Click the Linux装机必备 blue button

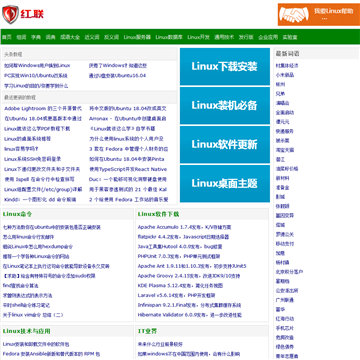click(x=225, y=105)
